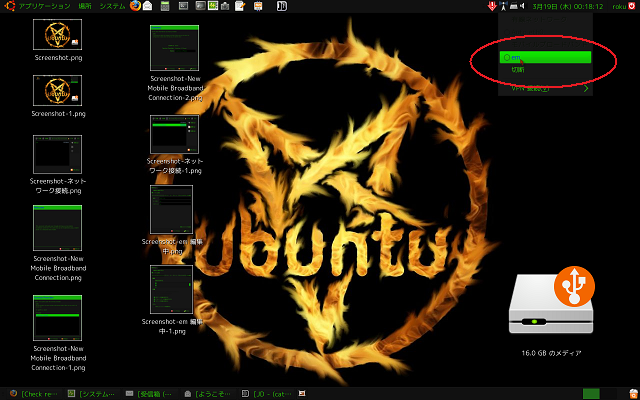
Task: Launch the calculator from the panel
Action: (165, 6)
